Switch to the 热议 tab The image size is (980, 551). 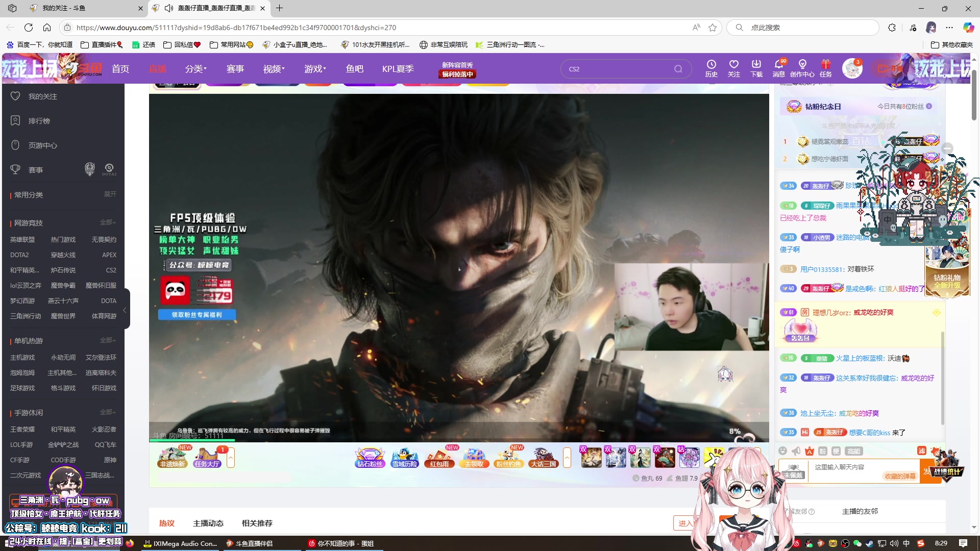[166, 523]
